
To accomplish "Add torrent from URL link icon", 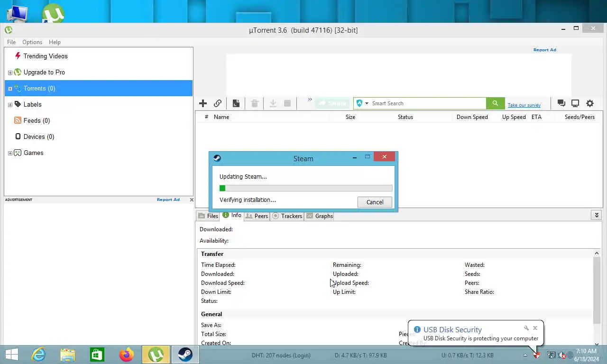I will [x=218, y=103].
